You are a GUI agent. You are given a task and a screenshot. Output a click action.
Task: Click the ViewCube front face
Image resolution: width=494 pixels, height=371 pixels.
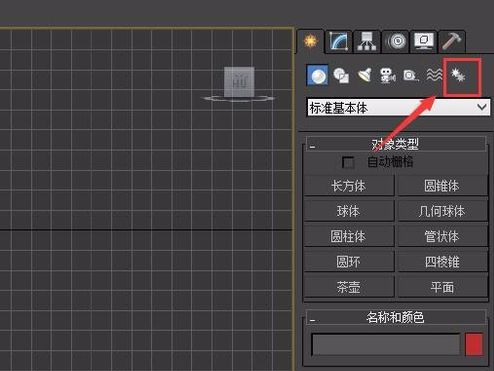tap(239, 82)
